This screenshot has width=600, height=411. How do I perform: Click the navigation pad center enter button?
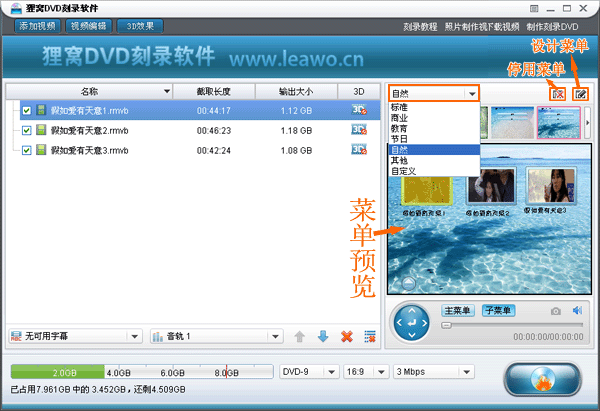pos(412,323)
